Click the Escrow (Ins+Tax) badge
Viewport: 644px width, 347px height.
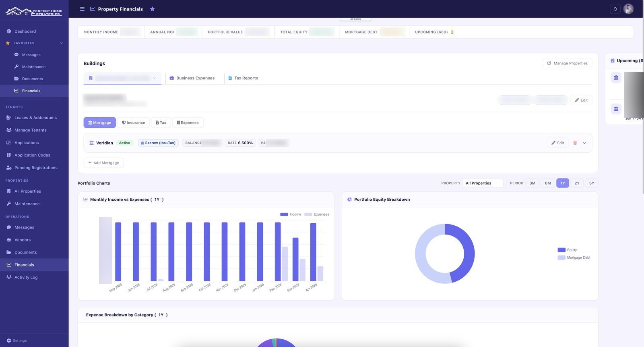pyautogui.click(x=158, y=143)
